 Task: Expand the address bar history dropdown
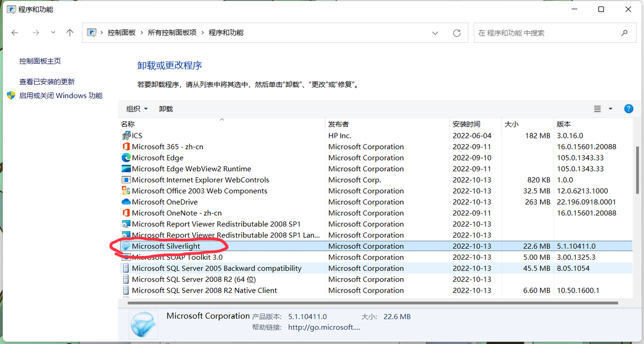click(x=435, y=33)
